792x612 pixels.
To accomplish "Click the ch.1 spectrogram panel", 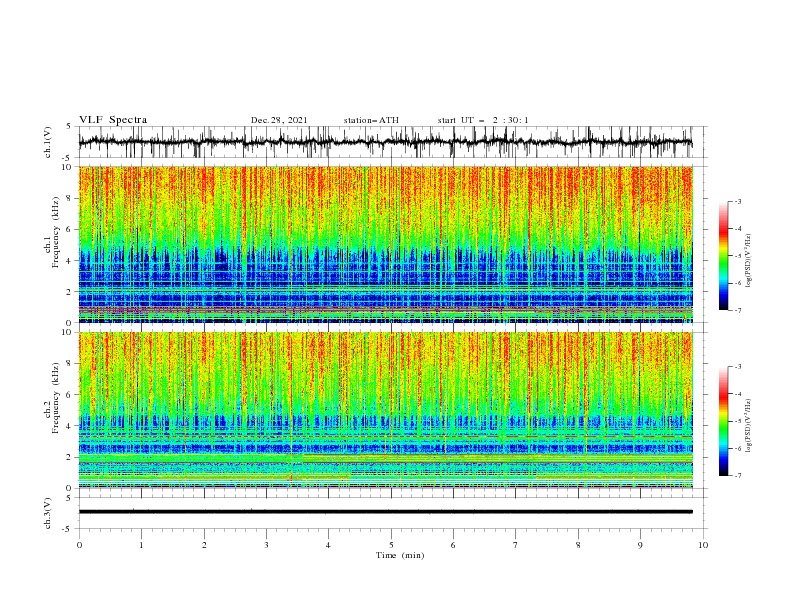I will [x=386, y=244].
